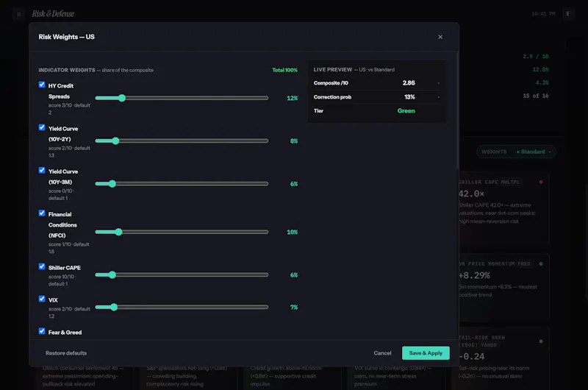Close the Risk Weights dialog with X
Screen dimensions: 588x390
pos(440,37)
